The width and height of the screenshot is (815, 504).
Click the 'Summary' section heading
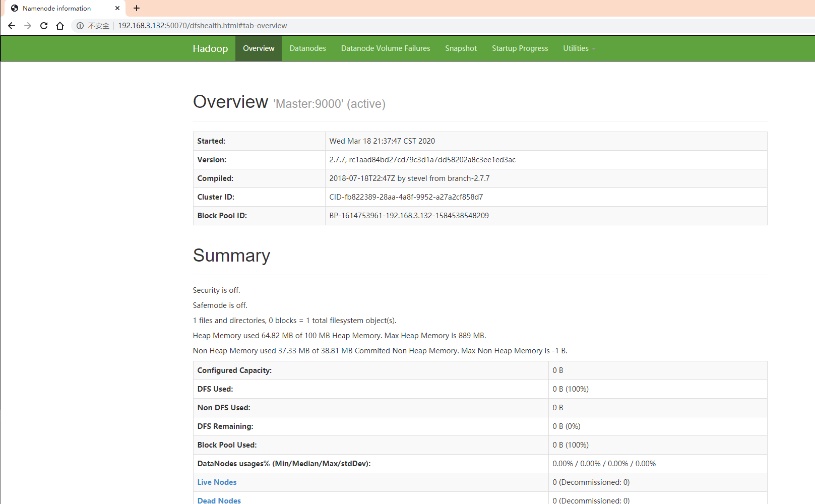click(x=231, y=256)
